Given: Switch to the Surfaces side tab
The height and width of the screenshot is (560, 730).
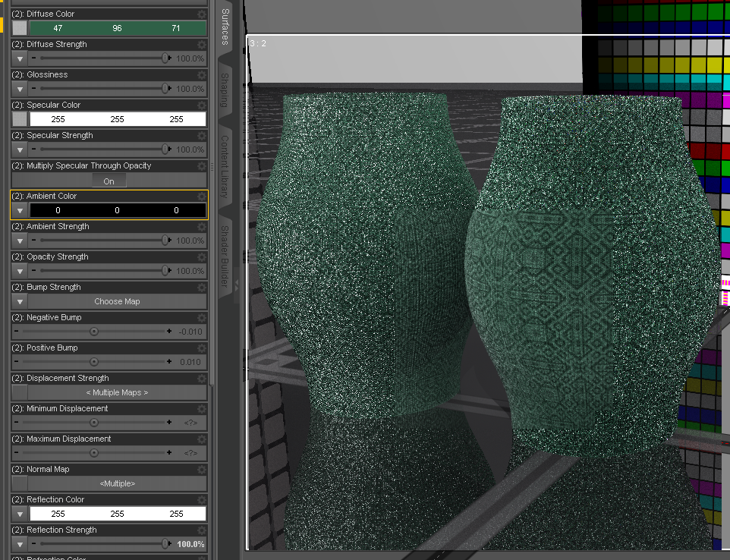Looking at the screenshot, I should pyautogui.click(x=225, y=27).
